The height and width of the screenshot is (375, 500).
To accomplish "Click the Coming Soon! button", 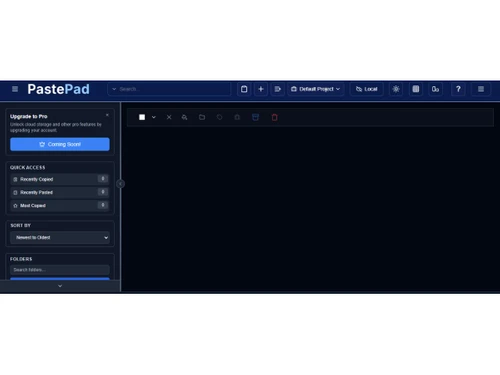I will coord(60,144).
